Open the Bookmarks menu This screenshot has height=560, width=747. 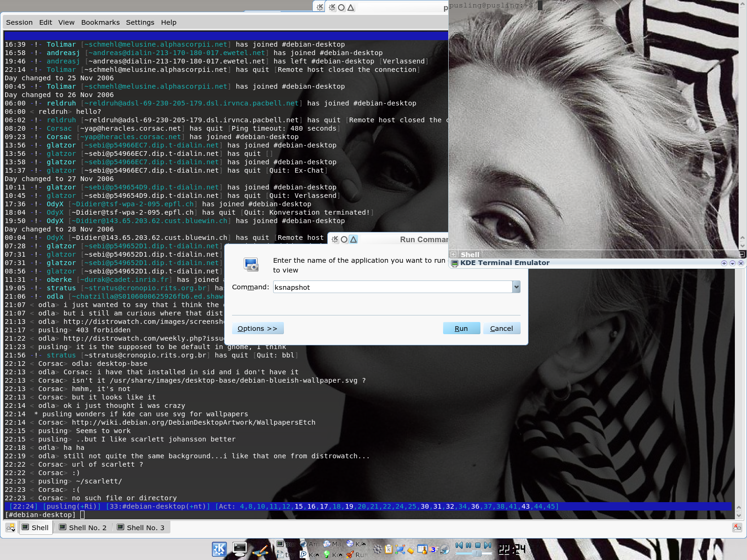click(x=100, y=22)
